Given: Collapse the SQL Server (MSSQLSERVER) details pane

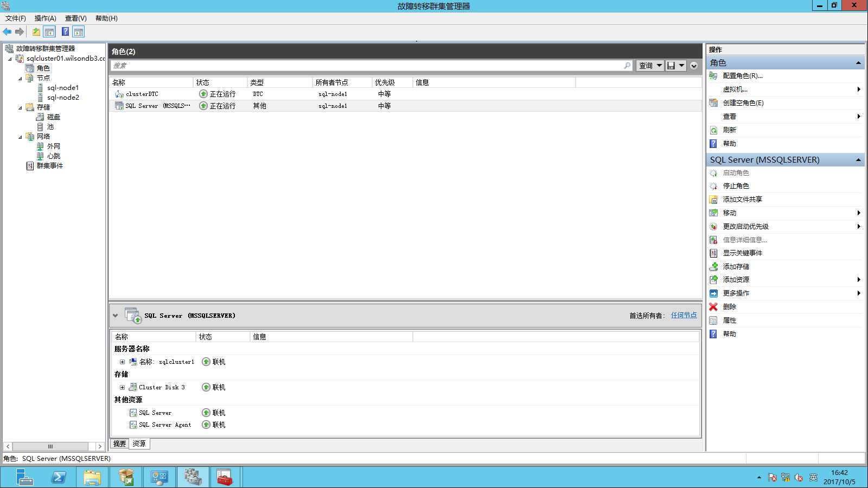Looking at the screenshot, I should (x=115, y=316).
